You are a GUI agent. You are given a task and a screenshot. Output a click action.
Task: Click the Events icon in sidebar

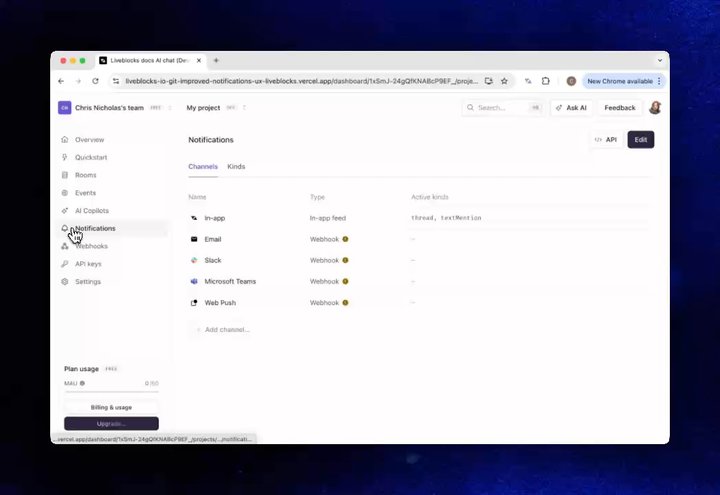65,193
